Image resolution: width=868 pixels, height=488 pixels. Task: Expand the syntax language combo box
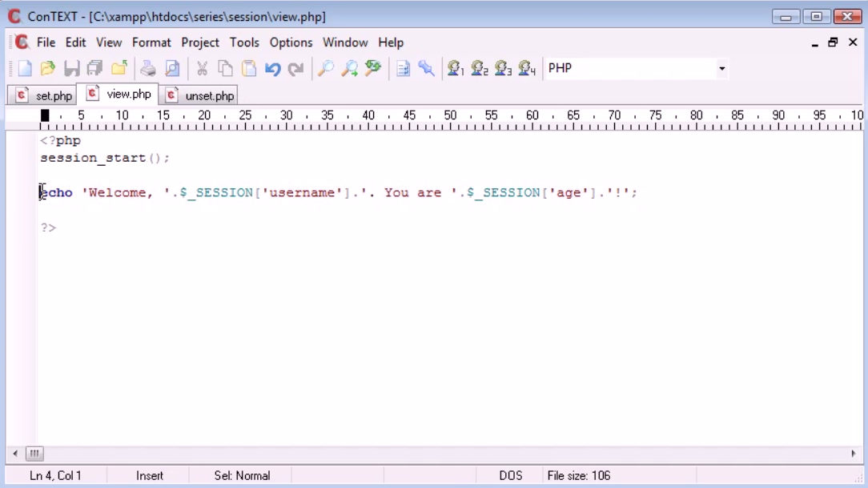tap(721, 68)
